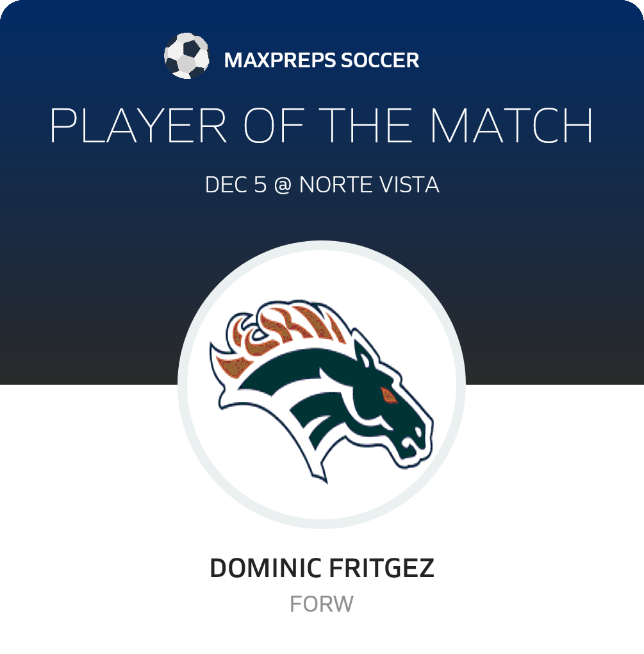Click the @ symbol in match line
This screenshot has width=644, height=654.
pyautogui.click(x=281, y=185)
